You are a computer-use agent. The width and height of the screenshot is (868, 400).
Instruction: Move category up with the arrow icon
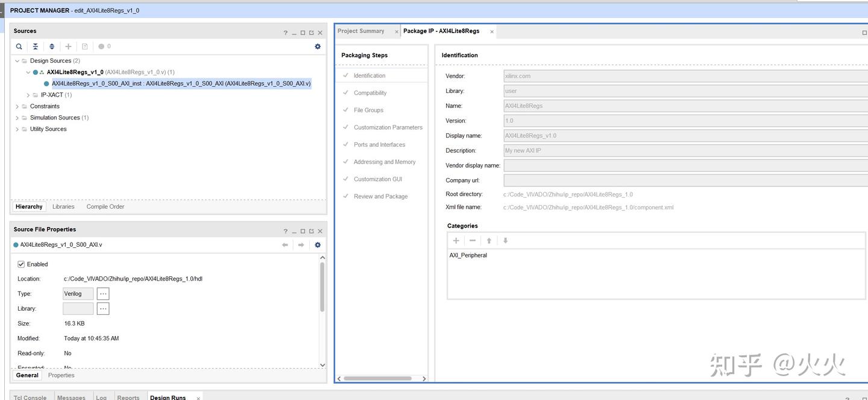(x=489, y=241)
